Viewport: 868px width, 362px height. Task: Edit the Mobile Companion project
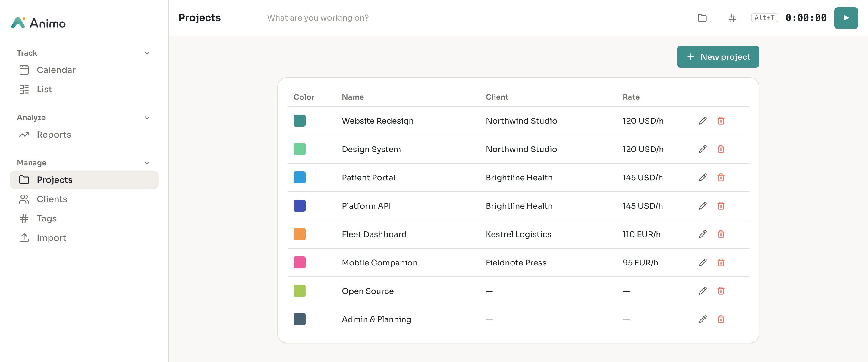tap(703, 262)
